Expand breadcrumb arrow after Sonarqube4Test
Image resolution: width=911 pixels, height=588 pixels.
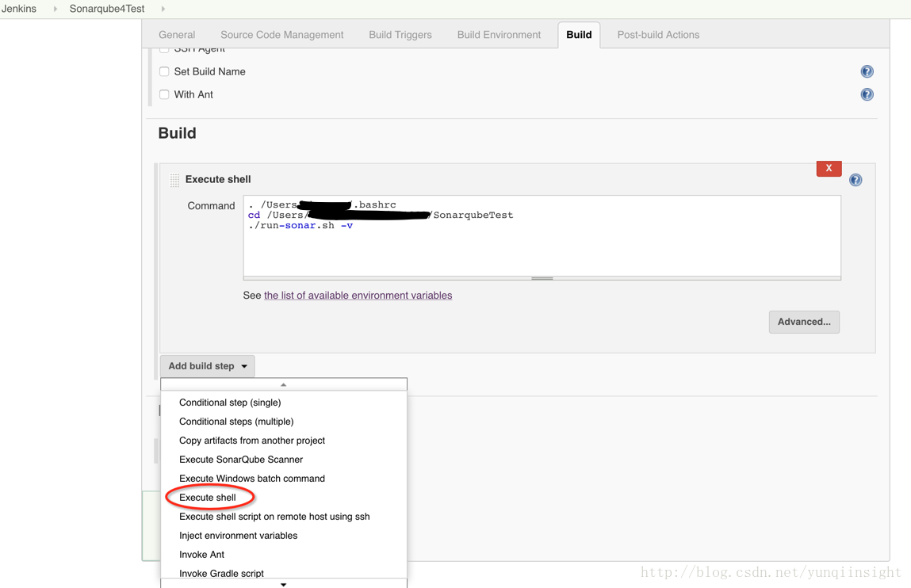[163, 9]
